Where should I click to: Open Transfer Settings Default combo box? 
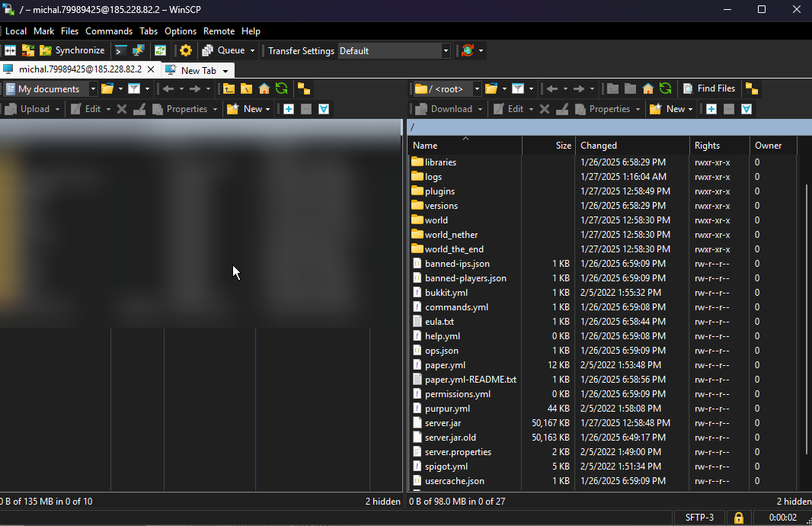point(394,51)
